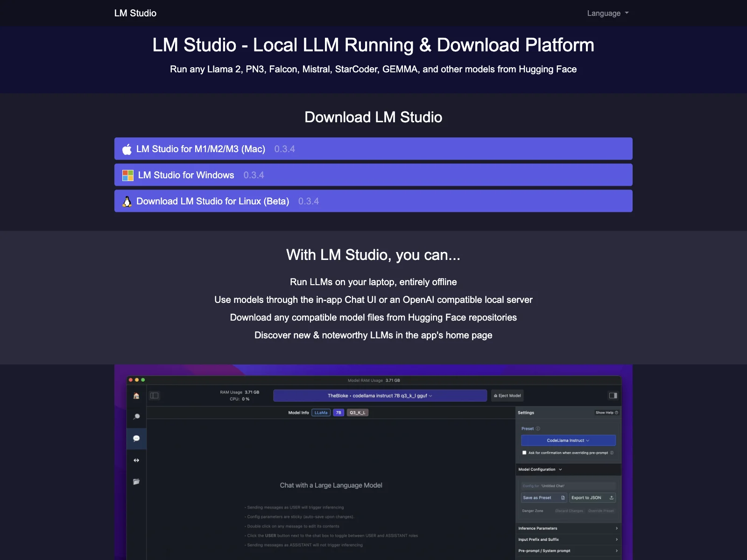
Task: Click the info icon beside the confirmation checkbox label
Action: [x=612, y=453]
